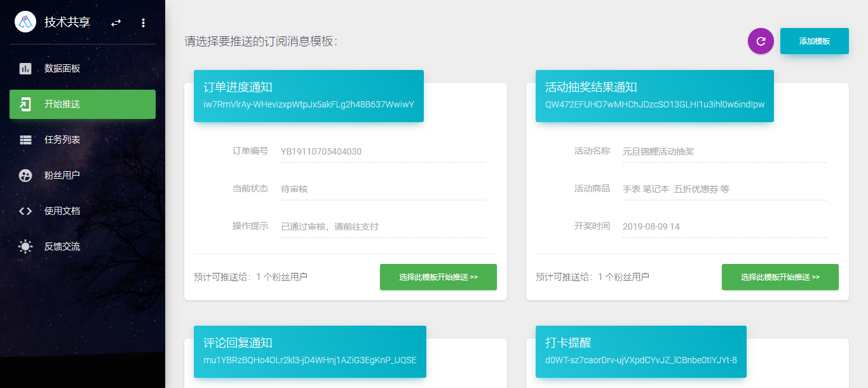Click the 开始推送 send icon
868x388 pixels.
point(25,104)
